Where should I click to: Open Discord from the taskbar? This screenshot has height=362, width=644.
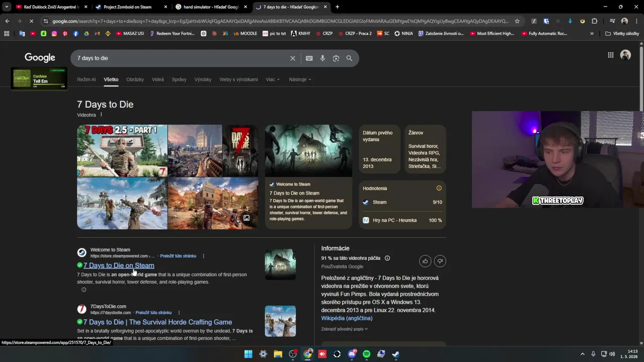point(352,354)
